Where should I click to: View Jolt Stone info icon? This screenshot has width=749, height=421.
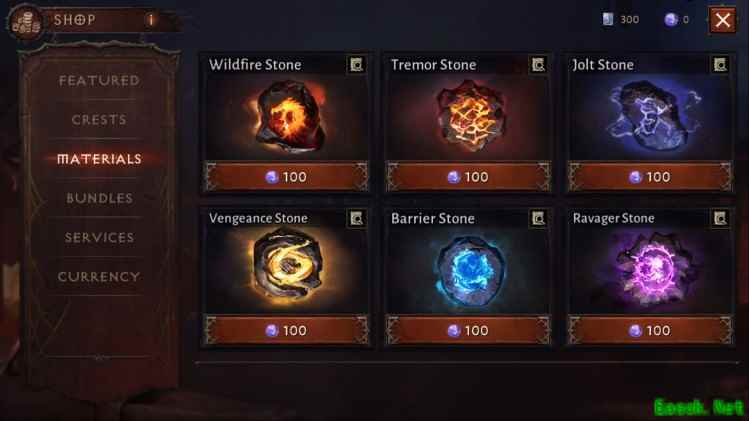720,65
